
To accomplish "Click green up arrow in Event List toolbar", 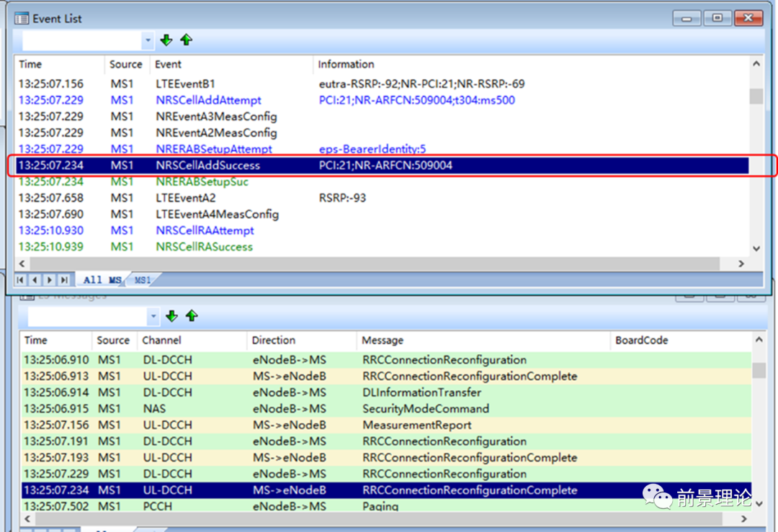I will [x=186, y=40].
